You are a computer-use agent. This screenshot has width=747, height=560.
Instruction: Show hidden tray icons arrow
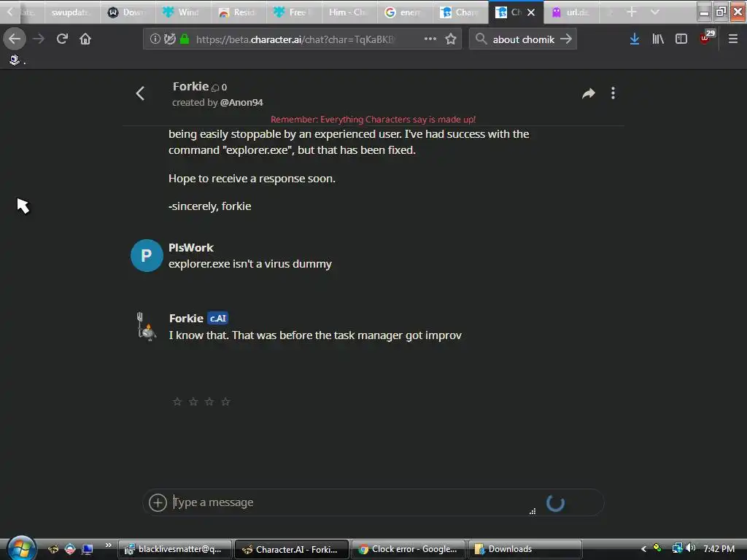[x=643, y=549]
